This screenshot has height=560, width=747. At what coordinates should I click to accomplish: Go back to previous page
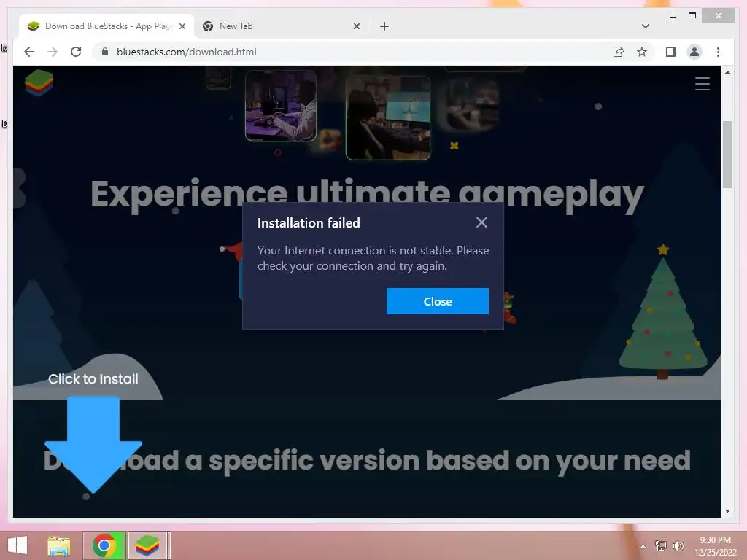tap(29, 52)
